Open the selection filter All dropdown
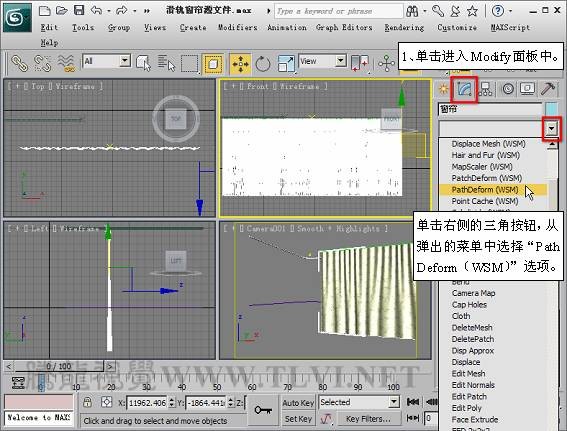 [x=107, y=61]
